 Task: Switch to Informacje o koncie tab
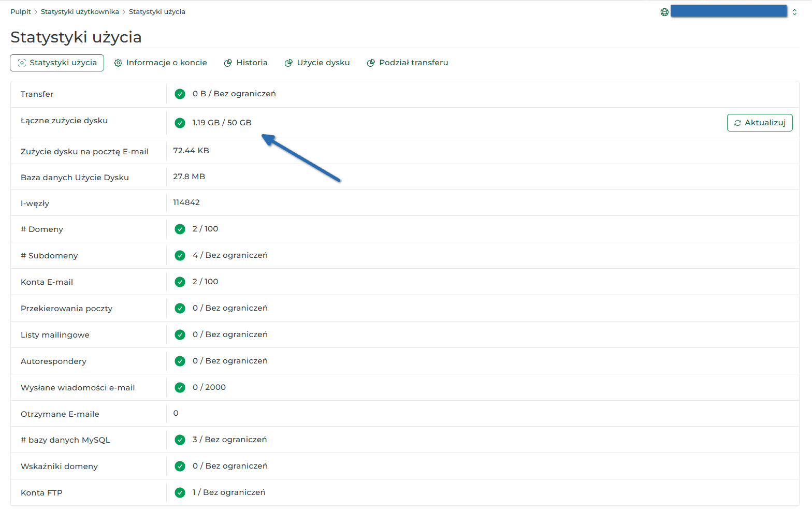pyautogui.click(x=161, y=63)
